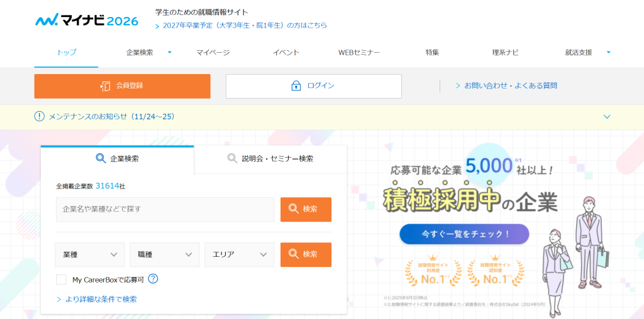Click the magnifier icon on 企業検索 tab

(100, 158)
